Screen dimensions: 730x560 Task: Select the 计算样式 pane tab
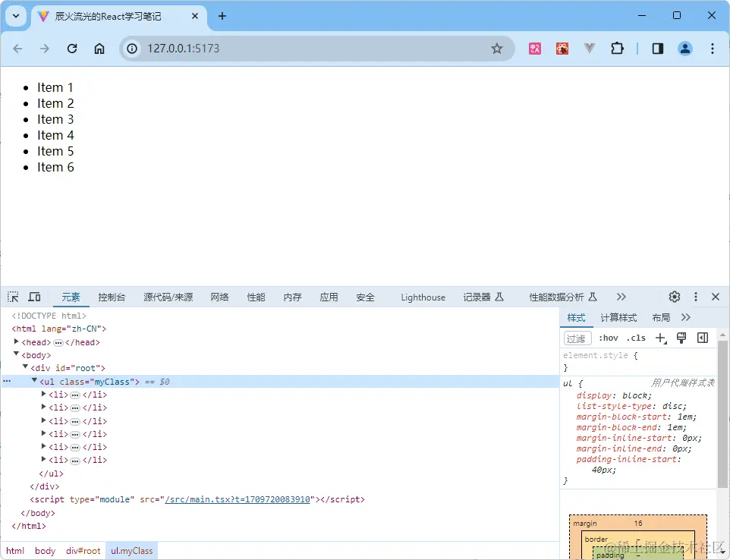pyautogui.click(x=618, y=317)
